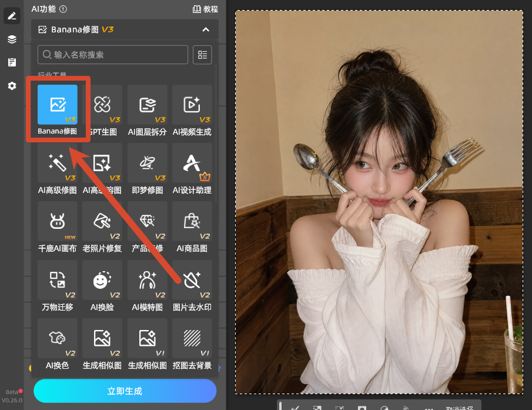532x410 pixels.
Task: Open the GPT生图 tool
Action: (x=102, y=105)
